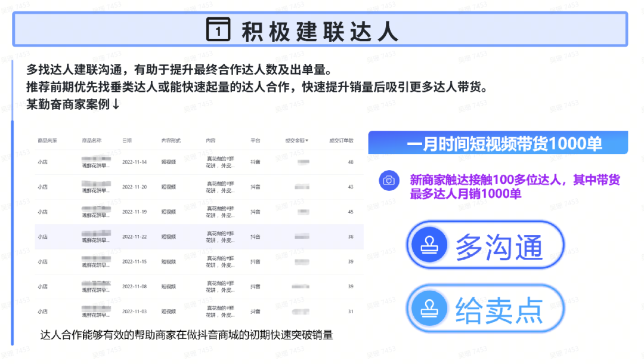The height and width of the screenshot is (364, 644).
Task: Select the highlighted 2022-11-22 table row
Action: click(x=197, y=237)
